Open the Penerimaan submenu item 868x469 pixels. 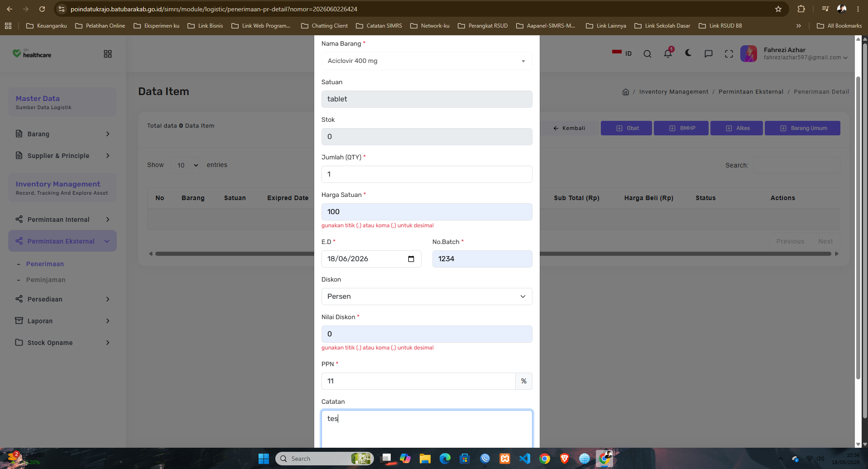(45, 264)
